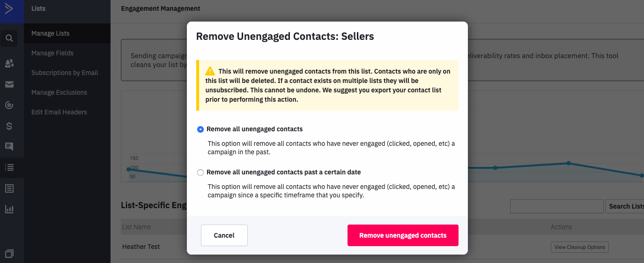Open the Lists icon in sidebar

(x=9, y=167)
